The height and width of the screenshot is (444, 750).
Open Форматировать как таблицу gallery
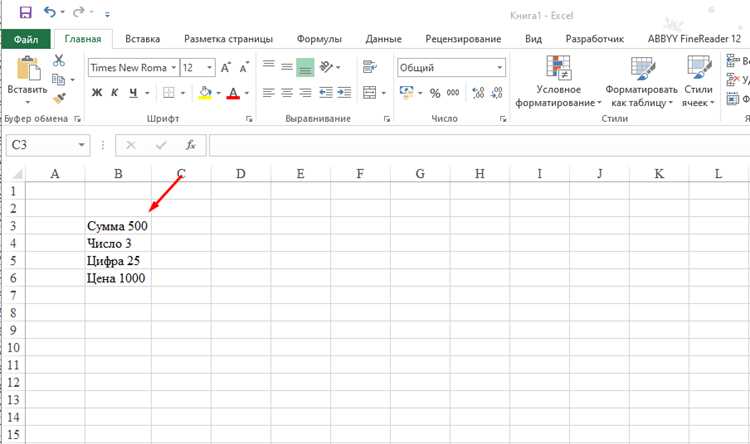pyautogui.click(x=641, y=81)
